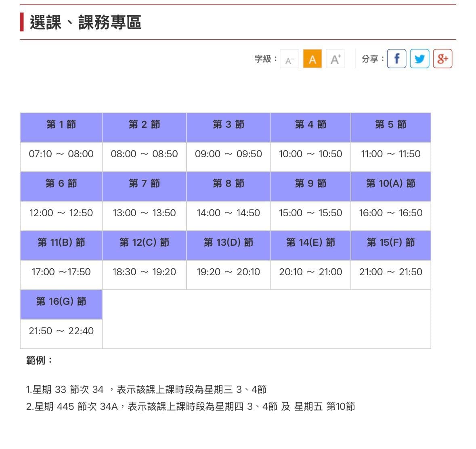Increase font size with A+ button
The image size is (476, 449).
point(336,59)
